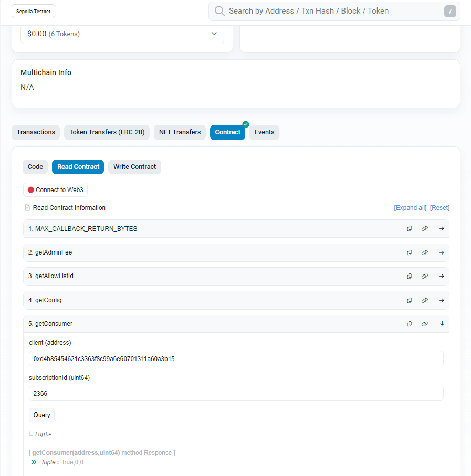Click the double-chevron icon before tuple result
This screenshot has height=476, width=471.
tap(34, 462)
